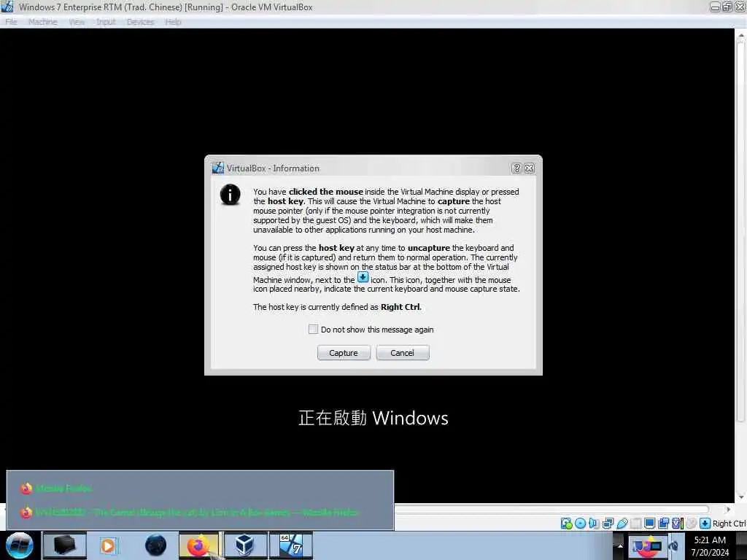Open the dialog's question mark help button

516,168
